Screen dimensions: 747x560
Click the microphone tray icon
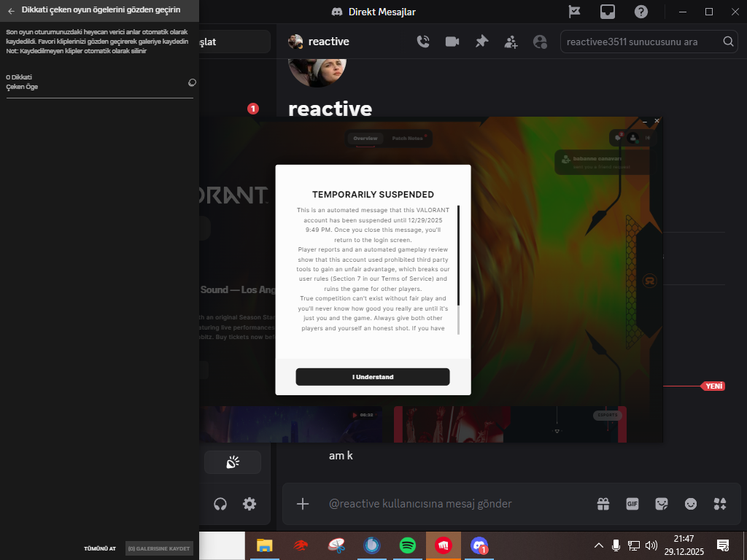pos(616,545)
